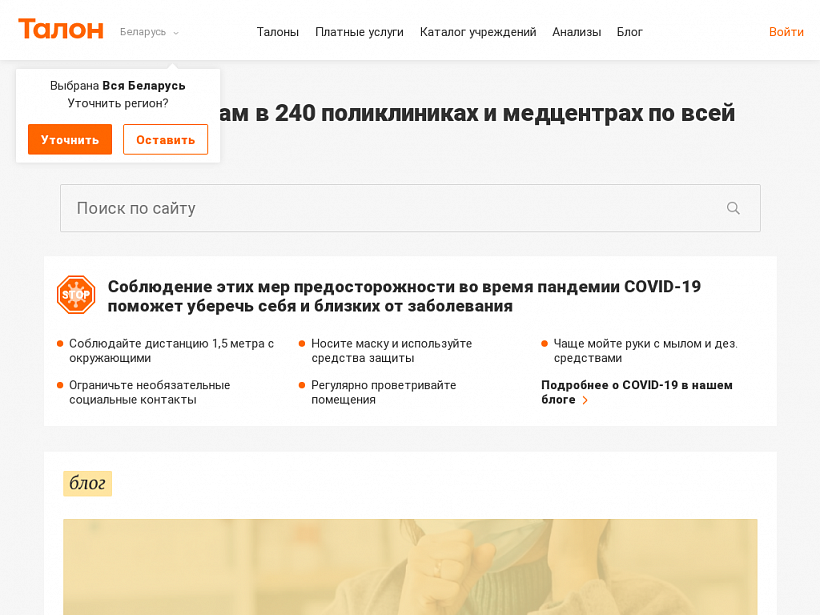Click the STOP COVID icon
The width and height of the screenshot is (820, 615).
tap(76, 295)
